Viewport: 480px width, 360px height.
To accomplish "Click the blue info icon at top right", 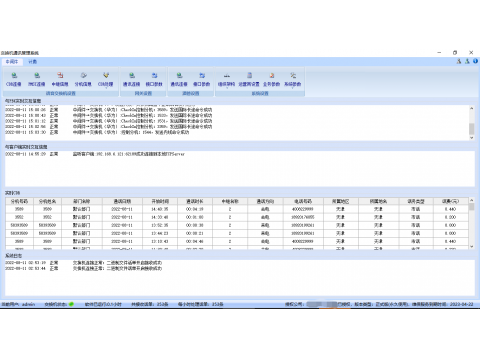I will tap(475, 61).
